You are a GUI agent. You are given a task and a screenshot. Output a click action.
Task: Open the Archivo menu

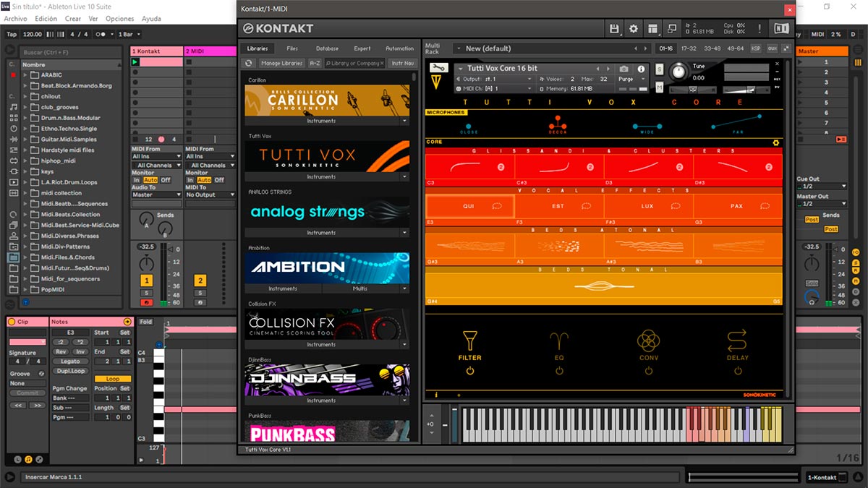coord(16,19)
